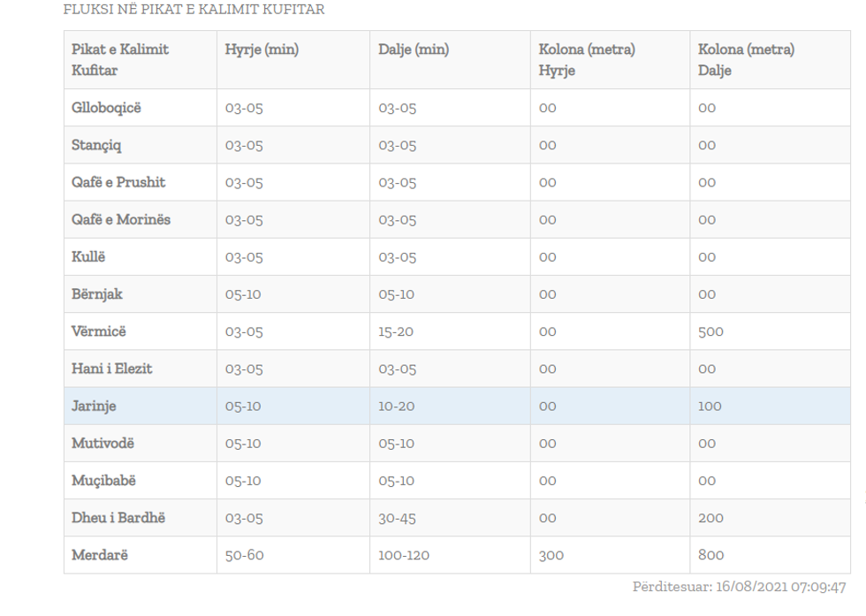
Task: Click the Pikat e Kalimit Kufitar header
Action: (x=120, y=60)
